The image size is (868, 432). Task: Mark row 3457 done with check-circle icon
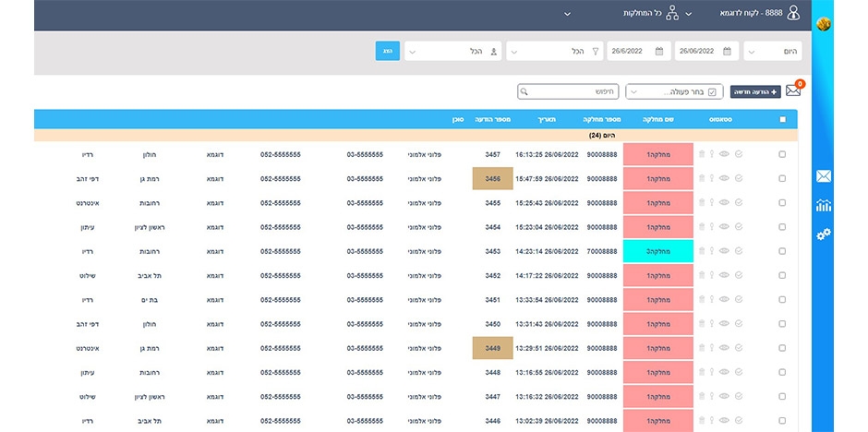click(x=739, y=154)
